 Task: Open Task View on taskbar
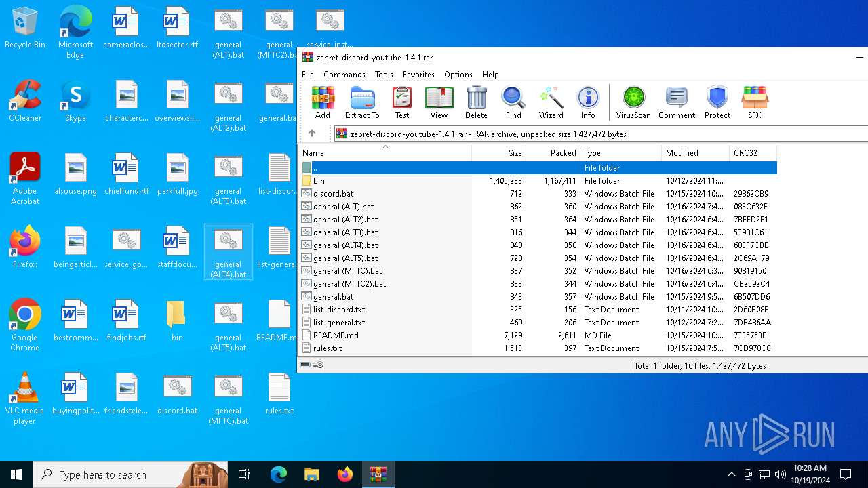coord(244,474)
